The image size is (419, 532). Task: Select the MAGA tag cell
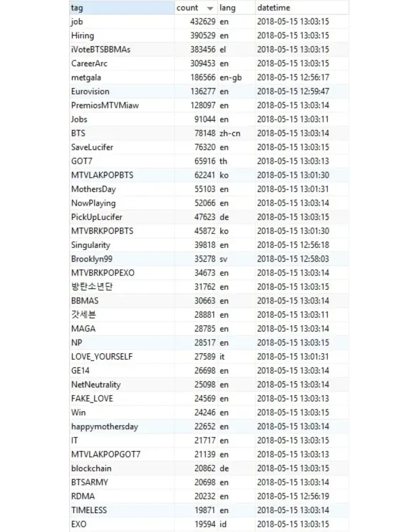83,329
